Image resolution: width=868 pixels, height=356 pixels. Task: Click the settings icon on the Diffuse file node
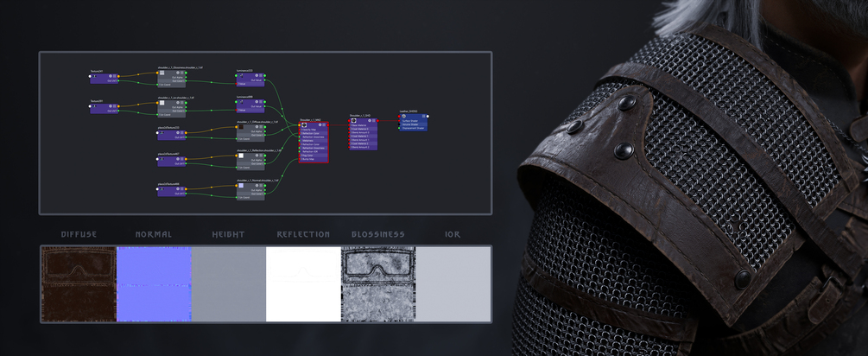[x=257, y=127]
